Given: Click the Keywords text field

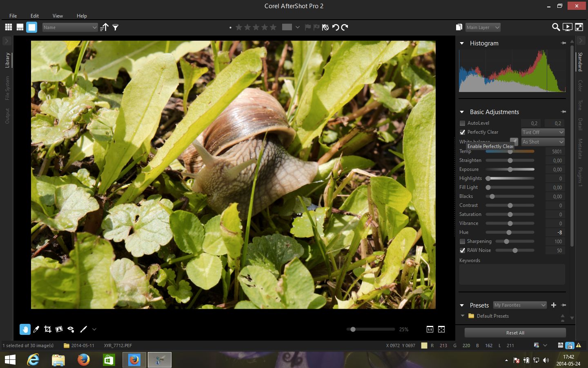Looking at the screenshot, I should 512,274.
